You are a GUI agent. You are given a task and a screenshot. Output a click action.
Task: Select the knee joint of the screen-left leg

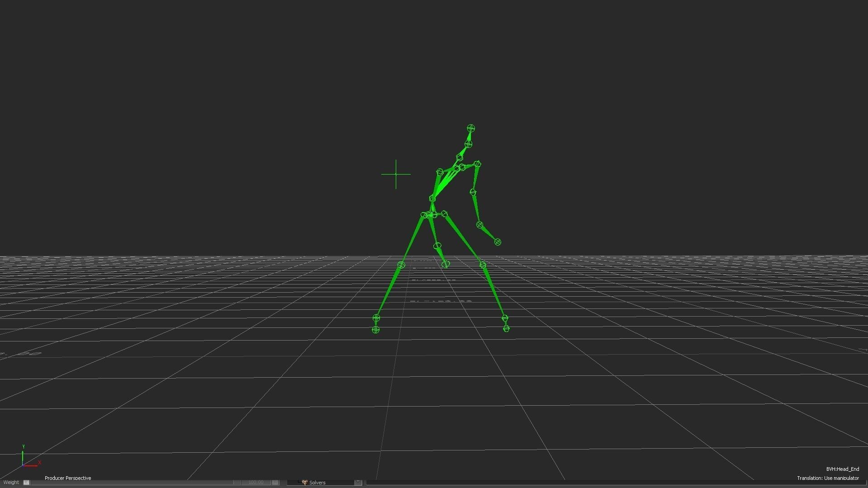(x=401, y=265)
